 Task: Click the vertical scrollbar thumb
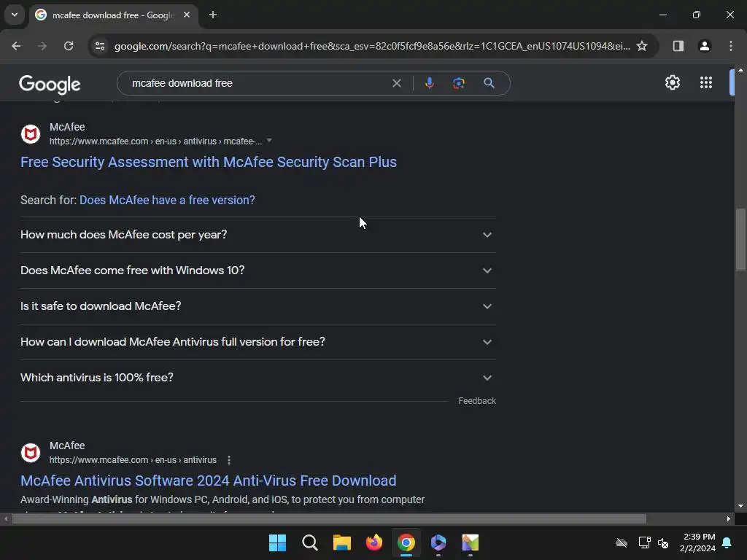[740, 239]
